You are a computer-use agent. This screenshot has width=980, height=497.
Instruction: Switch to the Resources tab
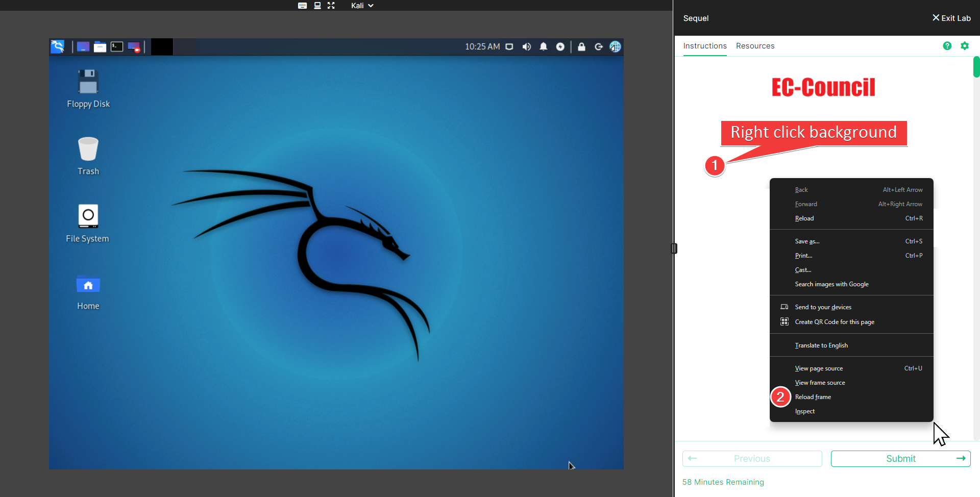tap(755, 46)
